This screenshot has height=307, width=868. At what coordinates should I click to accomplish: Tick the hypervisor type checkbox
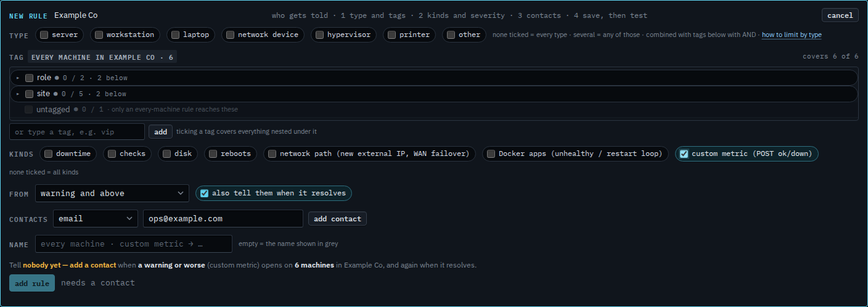coord(319,35)
